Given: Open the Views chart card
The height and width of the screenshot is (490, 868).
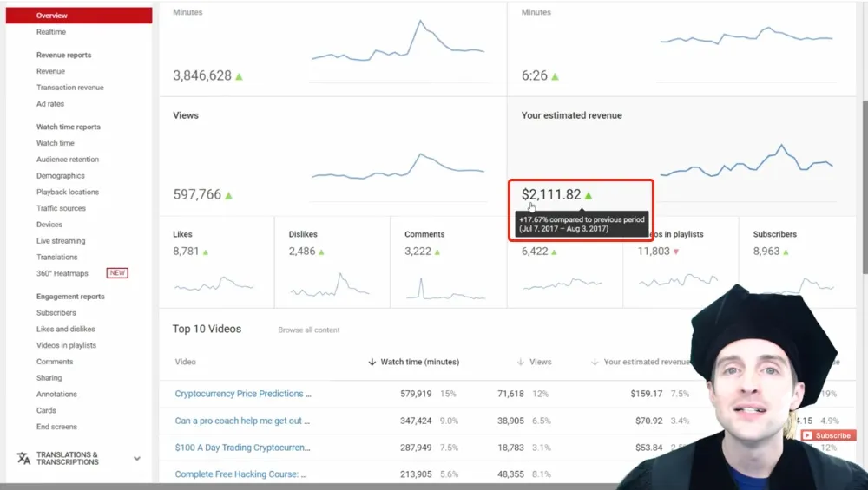Looking at the screenshot, I should (x=332, y=156).
